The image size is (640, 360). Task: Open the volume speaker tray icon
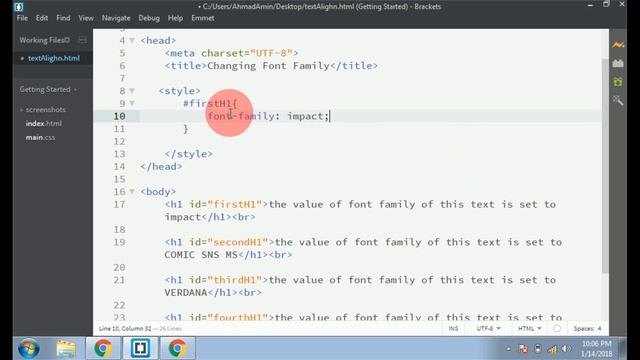tap(566, 349)
